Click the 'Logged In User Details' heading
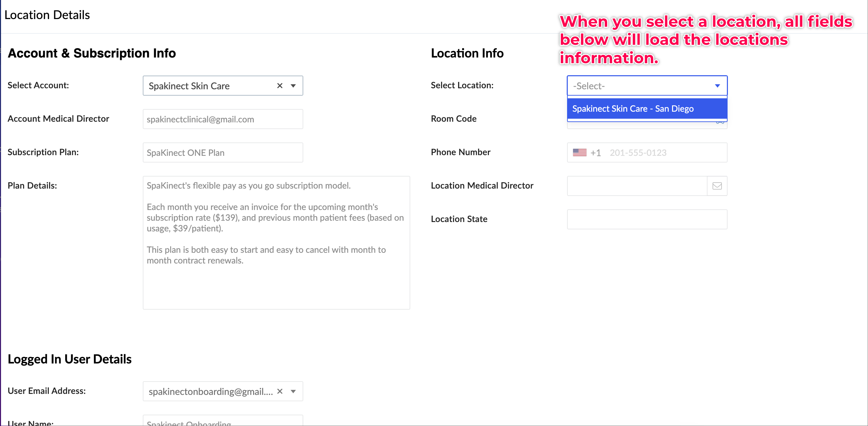The image size is (868, 426). 70,359
